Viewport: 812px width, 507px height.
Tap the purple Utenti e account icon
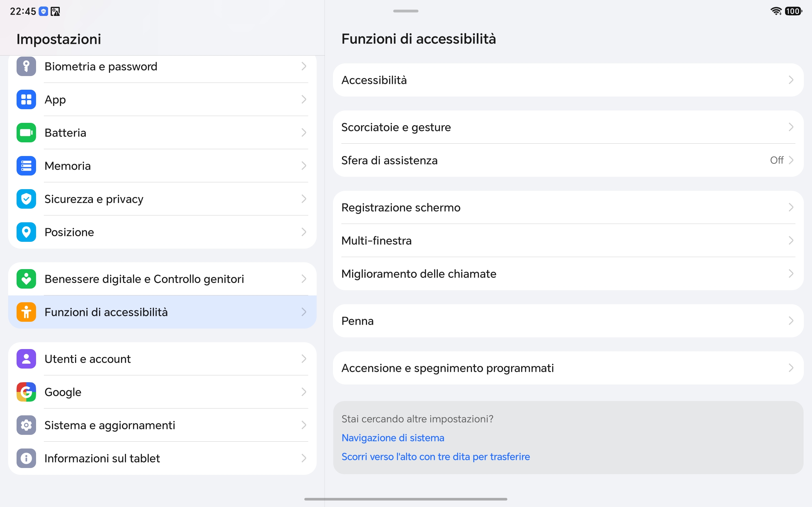click(26, 359)
